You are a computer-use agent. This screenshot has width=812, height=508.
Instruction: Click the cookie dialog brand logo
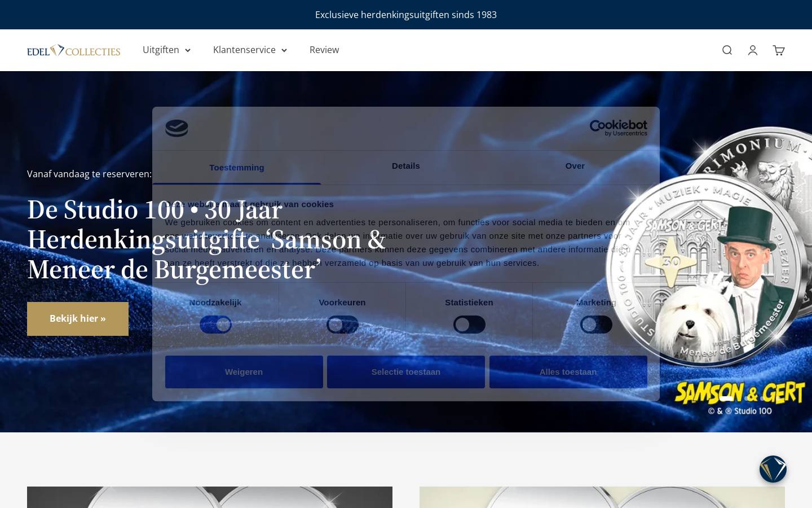[176, 128]
